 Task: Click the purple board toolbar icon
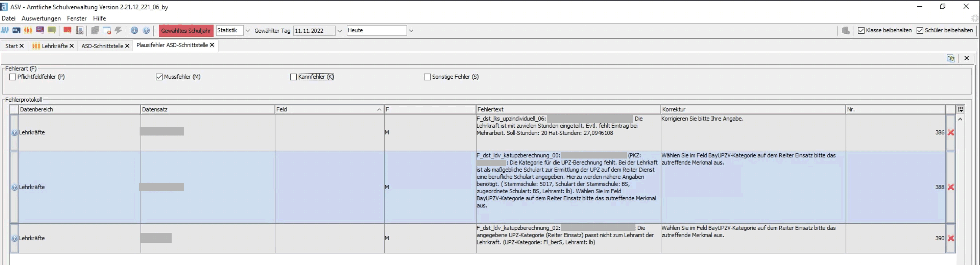click(x=40, y=30)
